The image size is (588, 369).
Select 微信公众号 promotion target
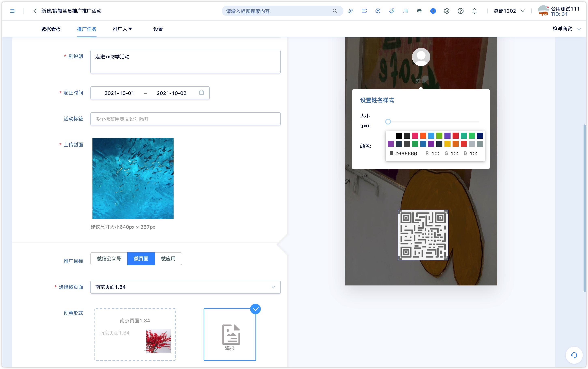coord(109,259)
